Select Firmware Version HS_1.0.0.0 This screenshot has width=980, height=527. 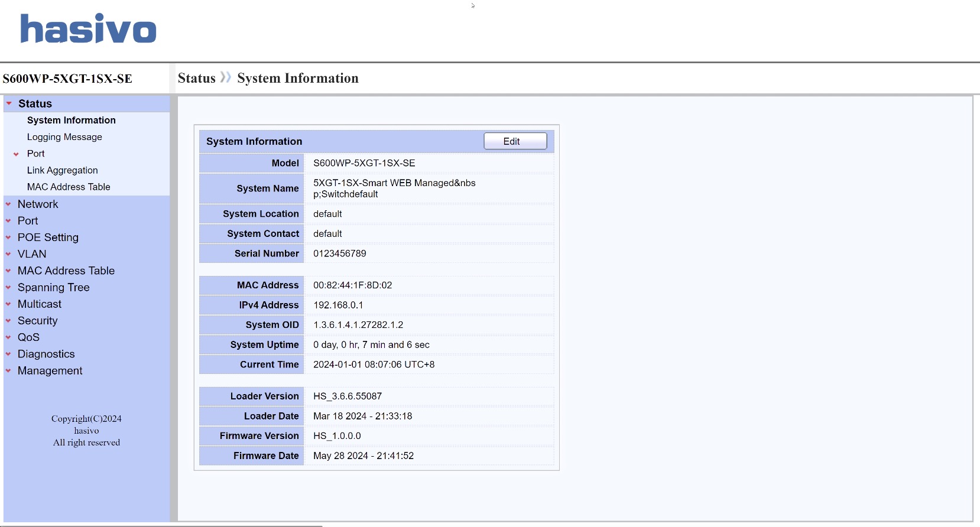pos(337,436)
